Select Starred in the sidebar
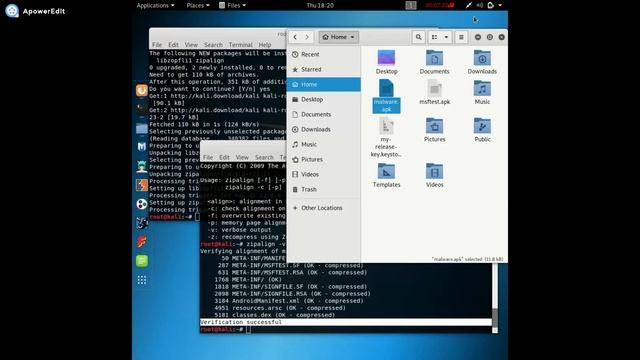640x360 pixels. tap(324, 69)
